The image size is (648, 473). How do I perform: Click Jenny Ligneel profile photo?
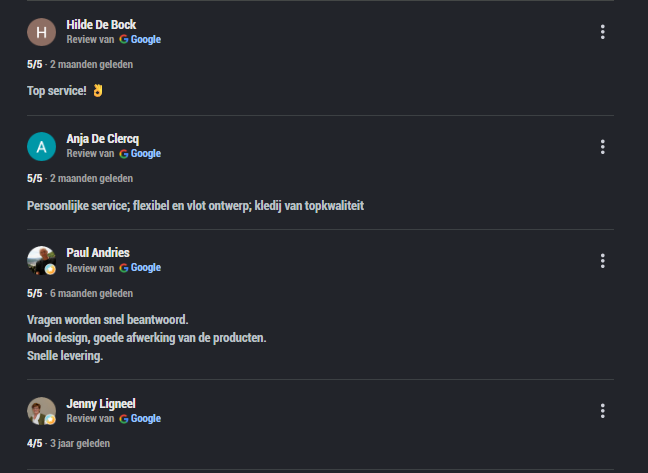[41, 411]
